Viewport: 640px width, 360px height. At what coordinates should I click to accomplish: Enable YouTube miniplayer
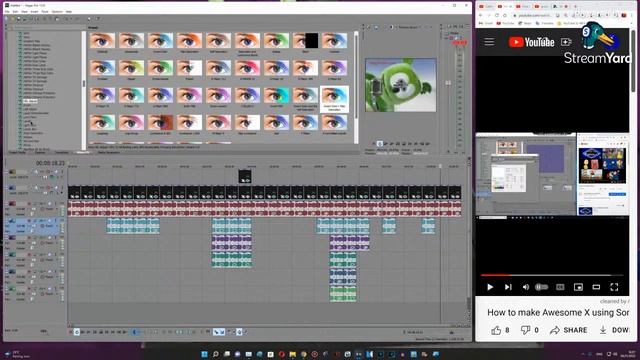[578, 287]
